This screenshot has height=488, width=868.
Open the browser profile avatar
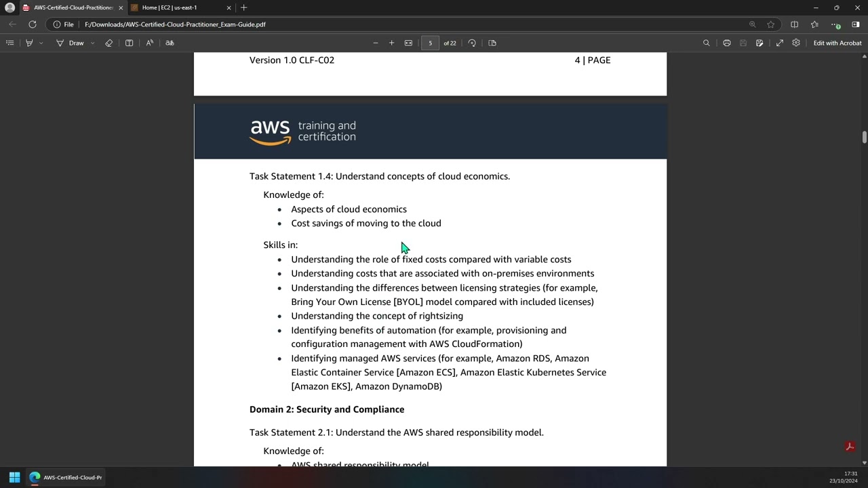click(x=9, y=7)
